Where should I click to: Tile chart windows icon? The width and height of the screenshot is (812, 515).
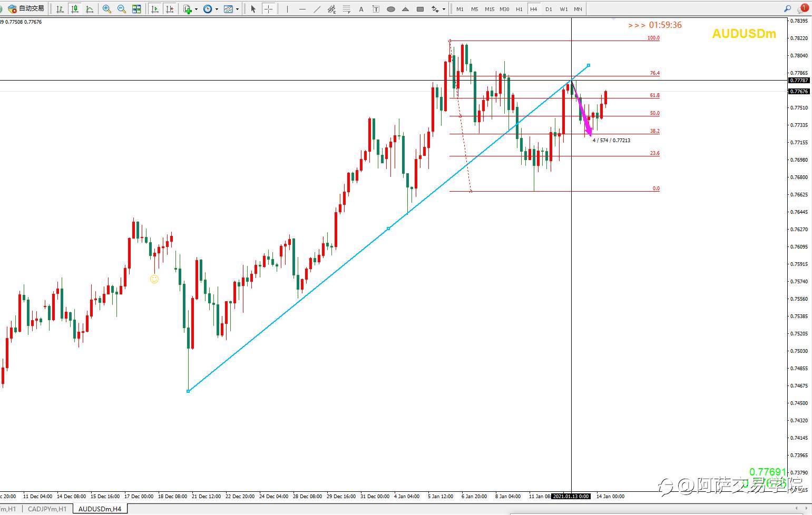(x=136, y=9)
